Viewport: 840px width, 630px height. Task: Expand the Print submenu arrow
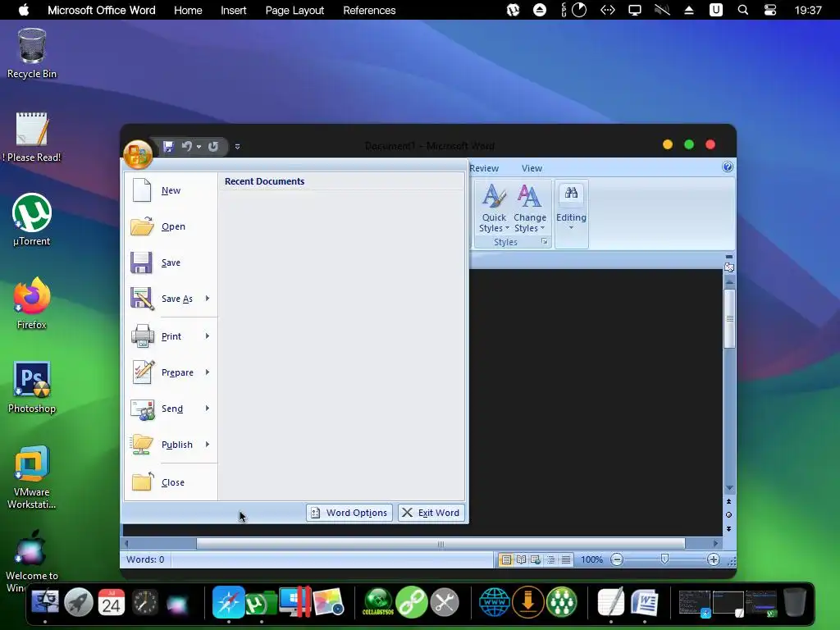208,336
